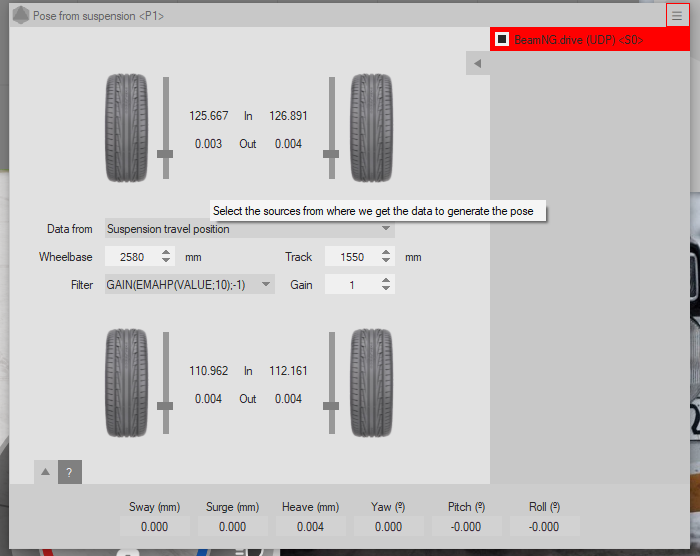Click the front-left suspension slider handle
The image size is (700, 556).
166,153
